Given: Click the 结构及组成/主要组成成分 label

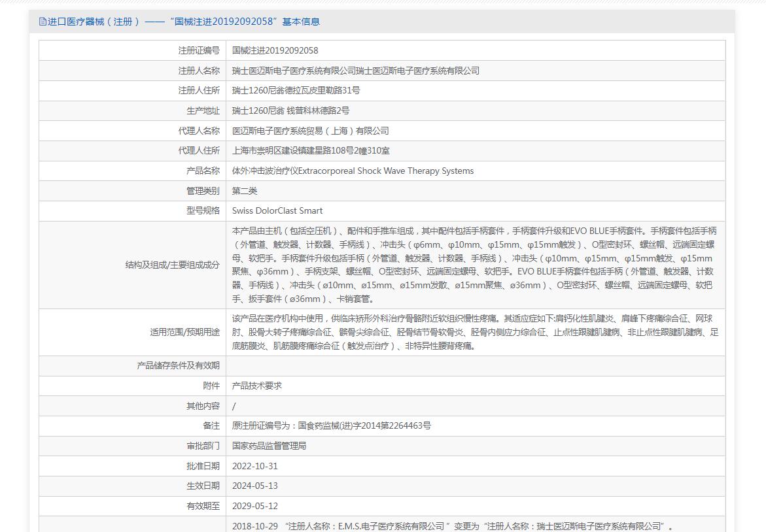Looking at the screenshot, I should [x=173, y=265].
